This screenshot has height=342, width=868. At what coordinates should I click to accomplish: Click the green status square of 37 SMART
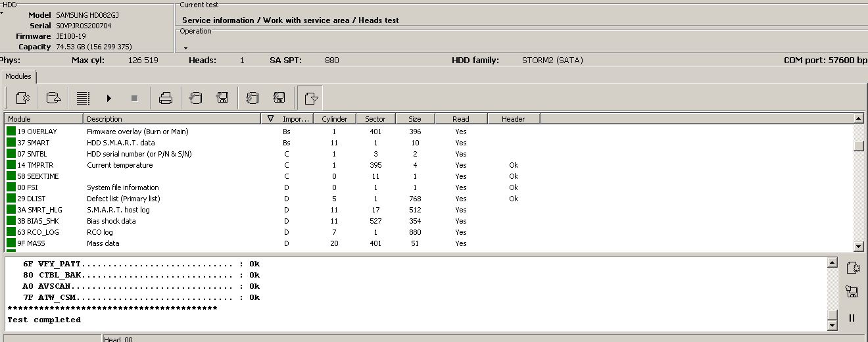pos(11,143)
